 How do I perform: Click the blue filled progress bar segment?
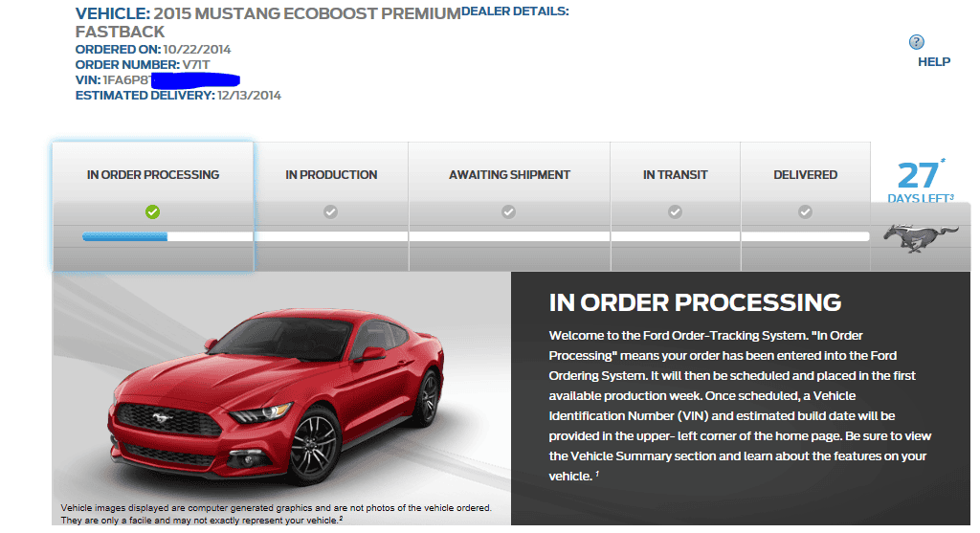pos(125,236)
